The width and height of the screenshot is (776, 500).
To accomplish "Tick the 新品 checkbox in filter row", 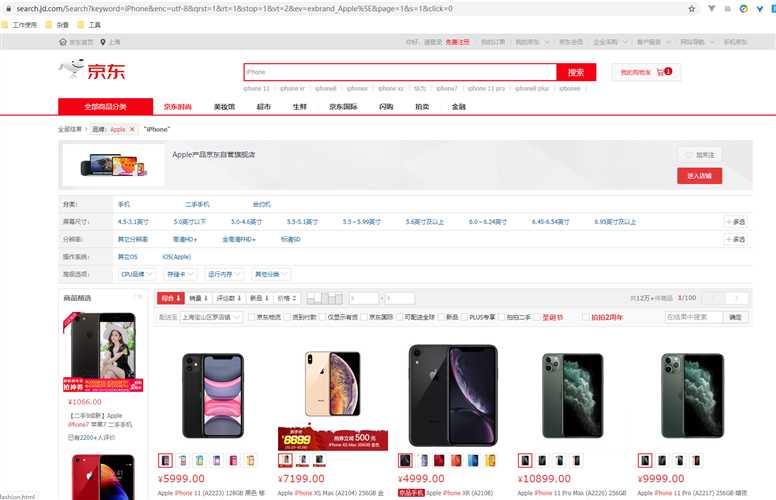I will point(441,317).
